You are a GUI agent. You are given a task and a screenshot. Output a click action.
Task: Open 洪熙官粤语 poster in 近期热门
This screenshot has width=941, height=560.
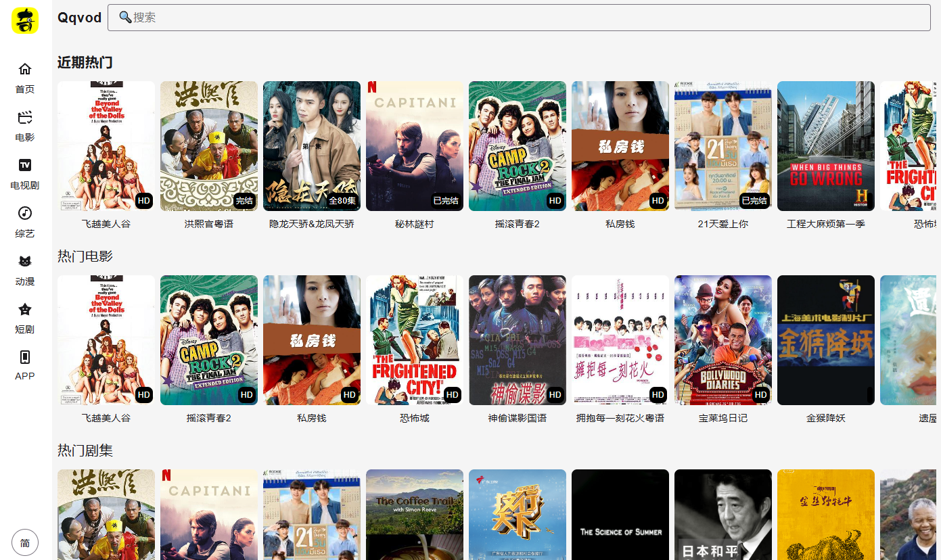pyautogui.click(x=209, y=146)
